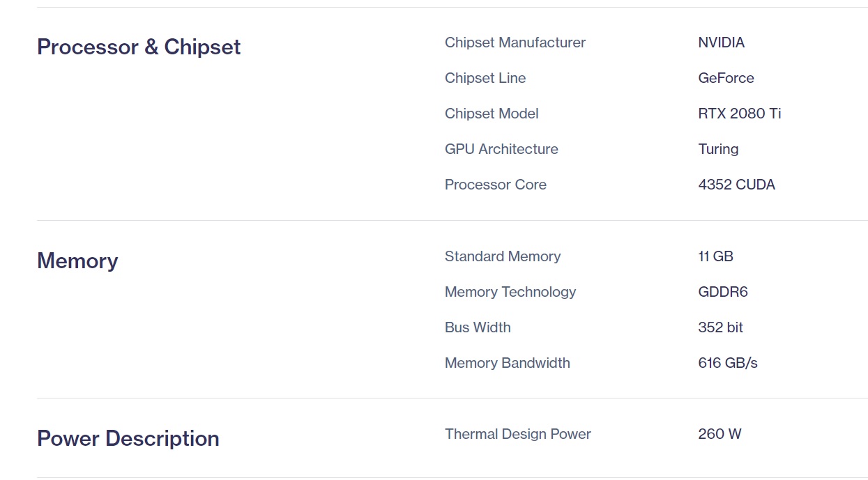Click the Power Description heading

[128, 438]
